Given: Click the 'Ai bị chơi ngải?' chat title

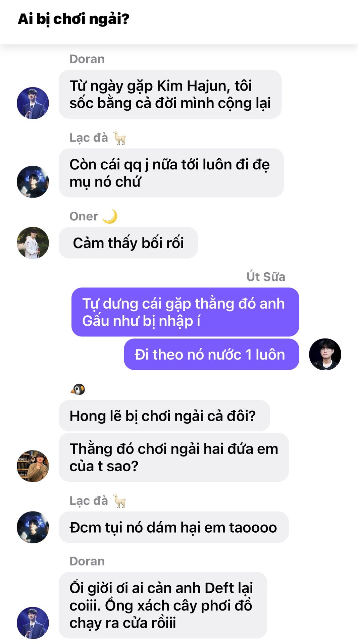Looking at the screenshot, I should coord(73,19).
